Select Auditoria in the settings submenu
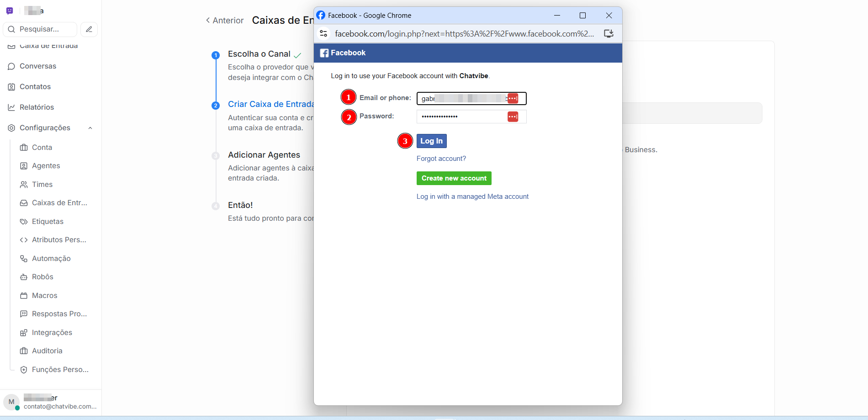The height and width of the screenshot is (420, 868). [47, 351]
